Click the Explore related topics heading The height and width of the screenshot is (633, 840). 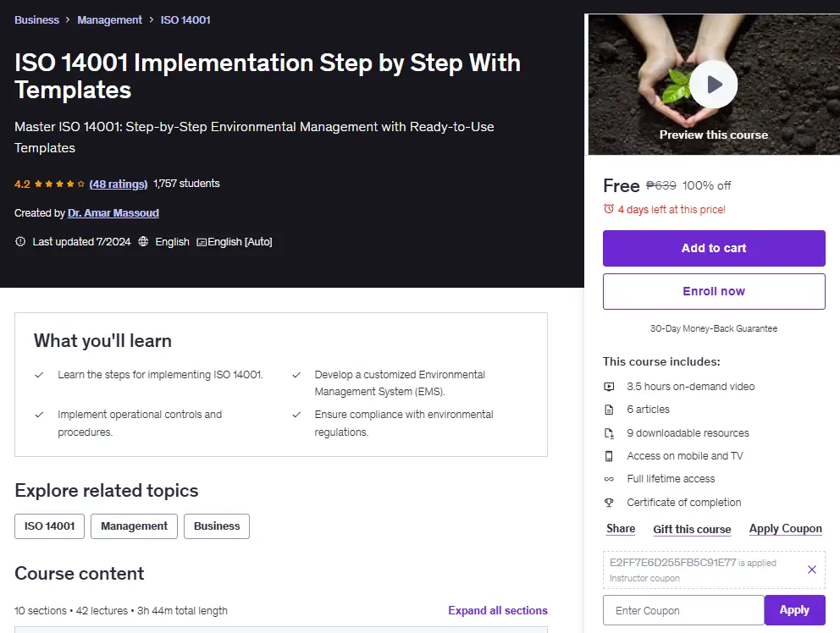(x=107, y=491)
